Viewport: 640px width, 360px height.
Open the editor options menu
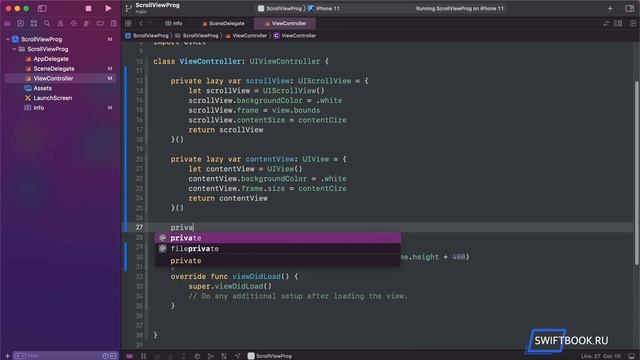coord(618,24)
